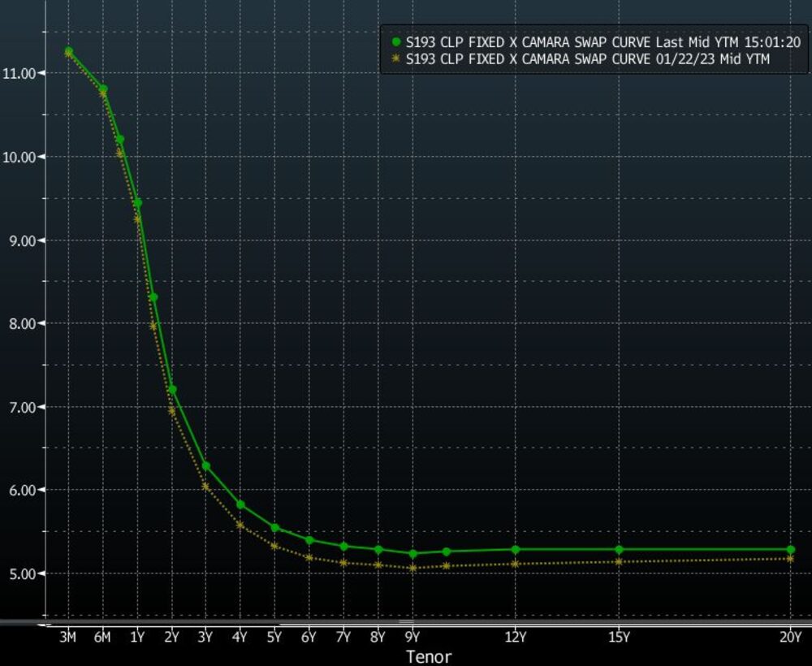Click the green data point at 5Y
Image resolution: width=812 pixels, height=666 pixels.
tap(275, 528)
